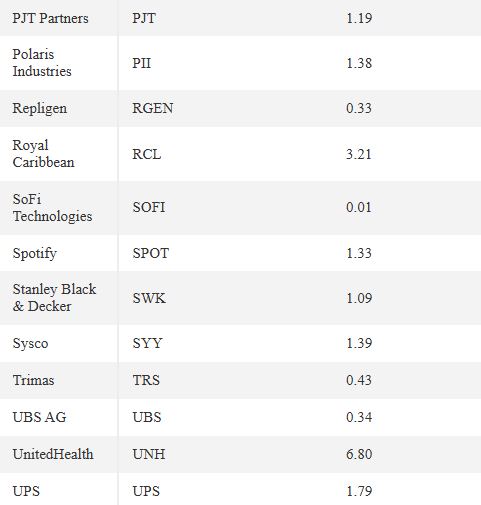Click the Trimas company name
Screen dimensions: 481x505
pos(33,380)
